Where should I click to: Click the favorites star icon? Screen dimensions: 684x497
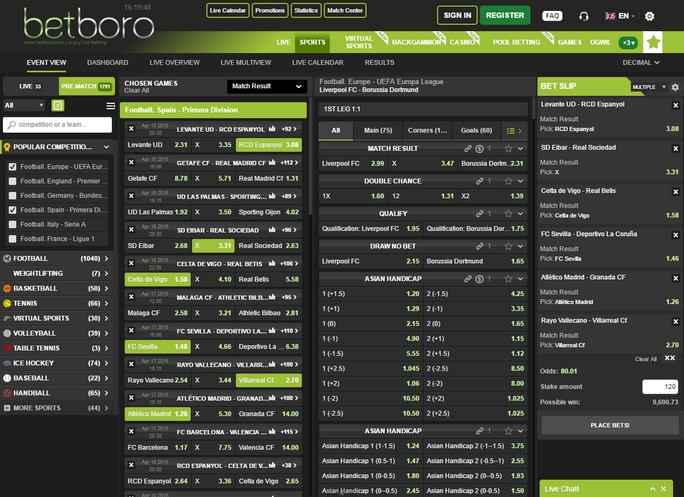pos(653,42)
